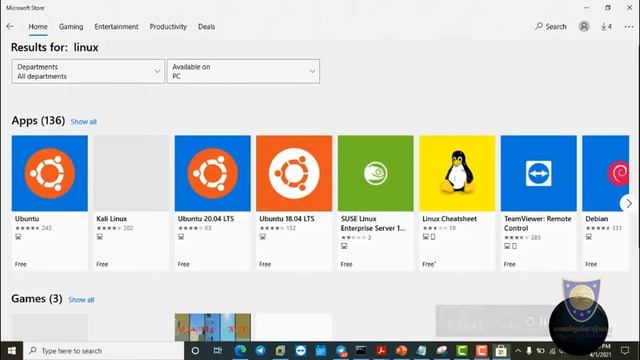This screenshot has width=640, height=360.
Task: Click the Games (3) heading
Action: 37,298
